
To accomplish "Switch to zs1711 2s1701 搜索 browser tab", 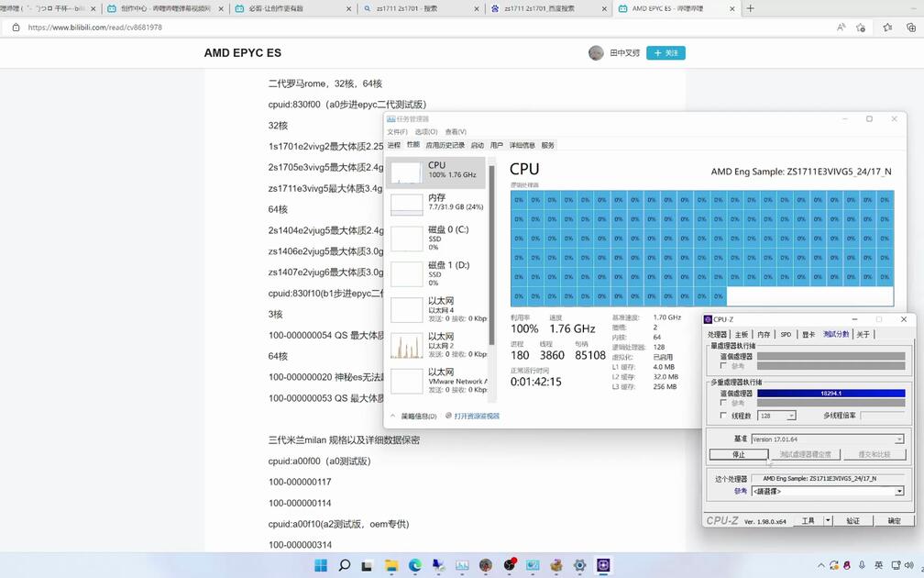I will (420, 9).
